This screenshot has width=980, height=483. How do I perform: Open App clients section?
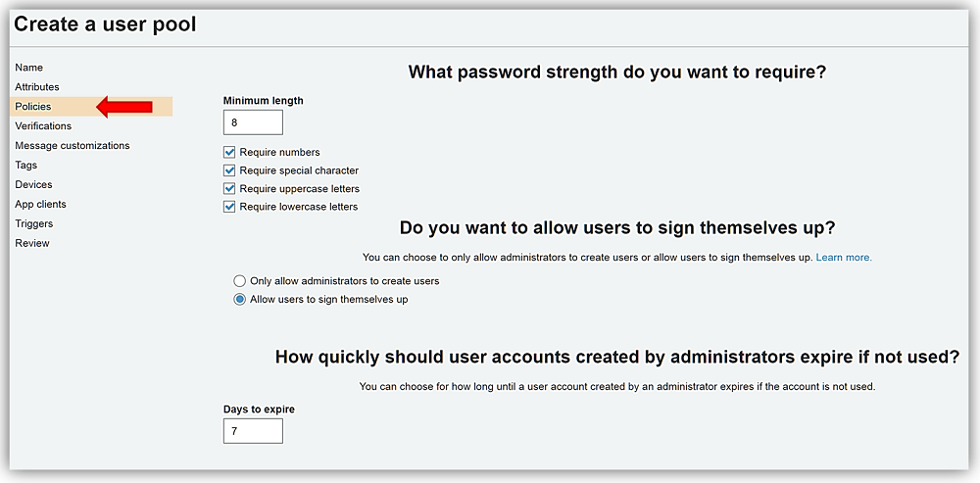click(x=40, y=205)
